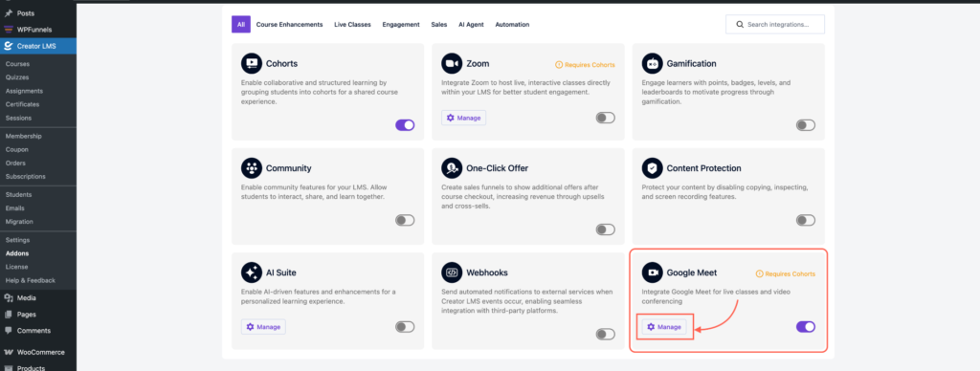The height and width of the screenshot is (371, 980).
Task: Click the Search integrations field
Action: (x=775, y=24)
